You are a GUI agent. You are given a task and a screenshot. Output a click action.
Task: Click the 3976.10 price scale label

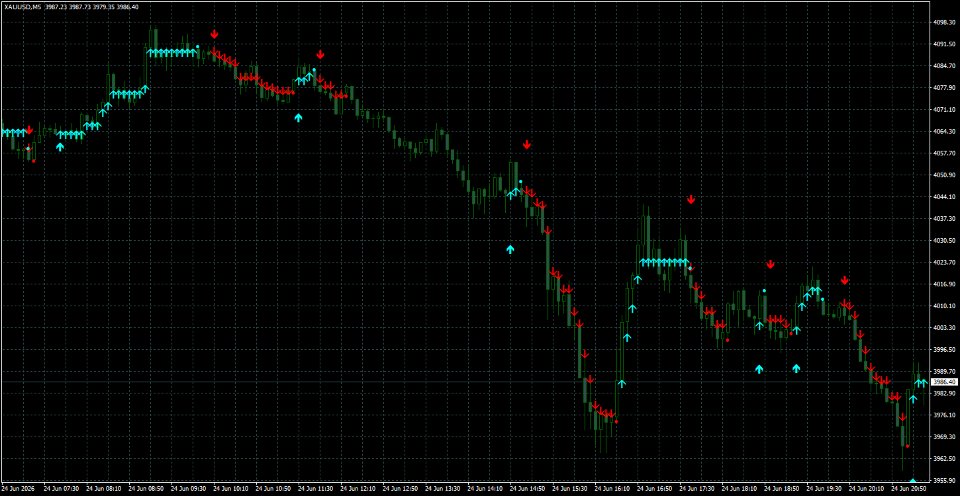point(944,415)
